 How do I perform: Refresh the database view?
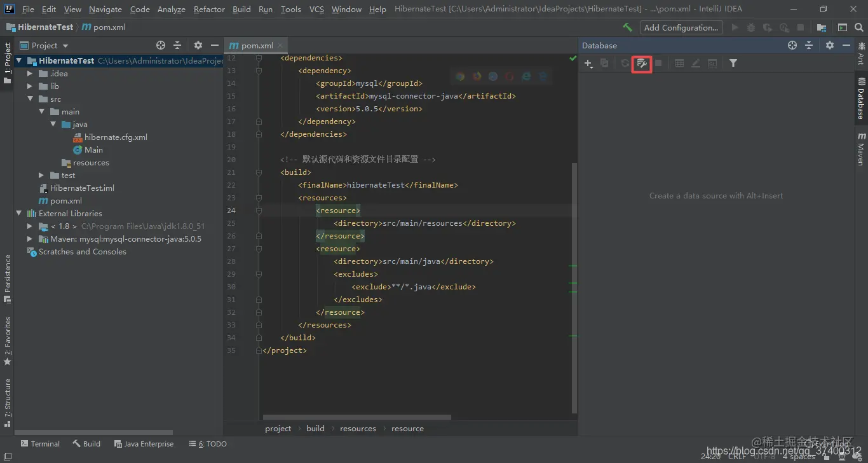tap(625, 64)
